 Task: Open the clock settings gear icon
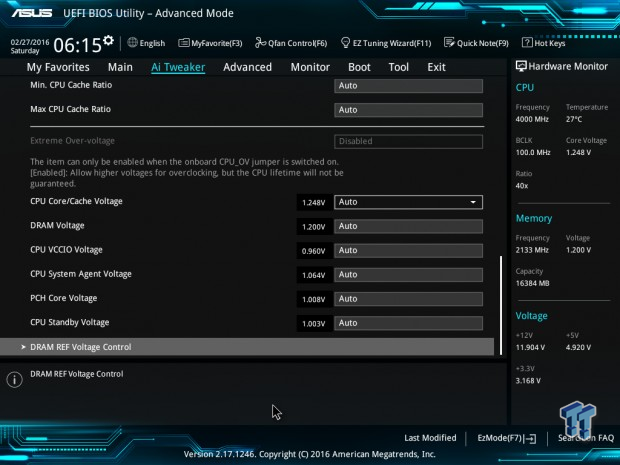(108, 40)
